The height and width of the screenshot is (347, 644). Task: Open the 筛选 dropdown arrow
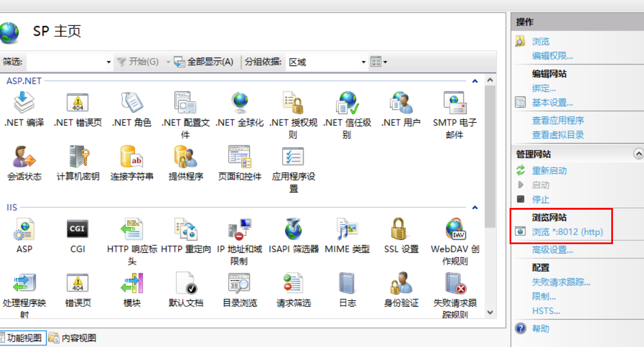point(109,62)
